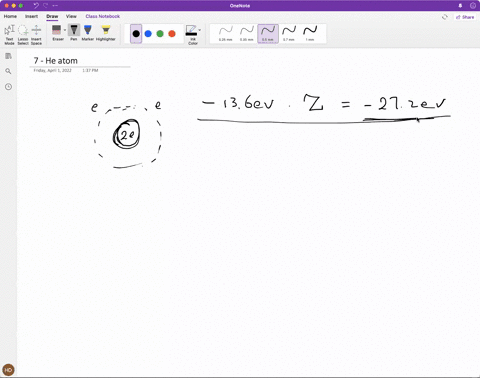Pick the blue ink color
The image size is (480, 378).
[x=148, y=34]
